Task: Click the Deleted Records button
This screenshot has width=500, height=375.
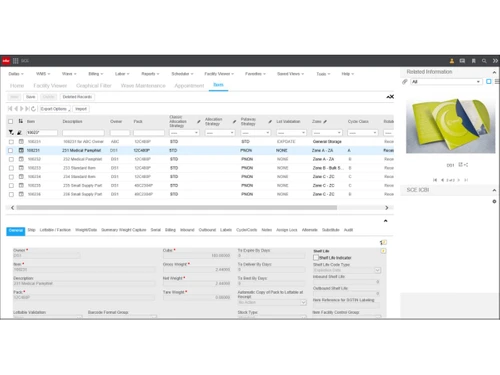Action: [77, 97]
